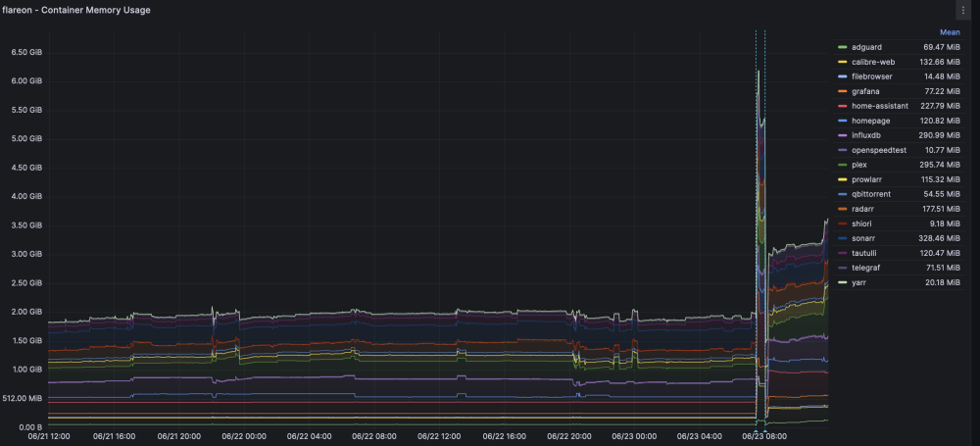980x446 pixels.
Task: Open color picker for yarr swatch
Action: [x=842, y=282]
